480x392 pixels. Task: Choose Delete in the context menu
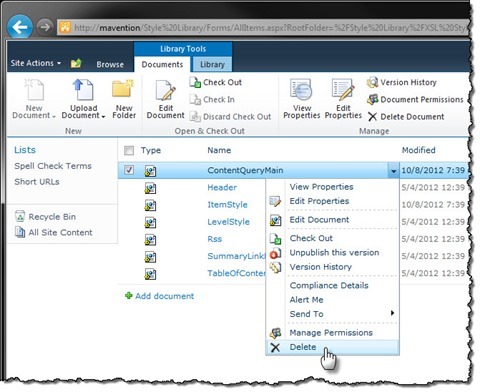pos(332,347)
